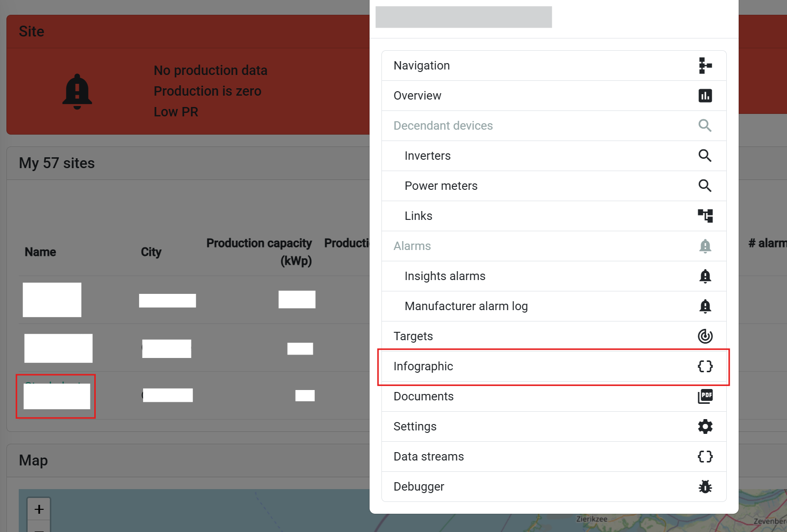Click the Decendant devices section header
This screenshot has height=532, width=787.
554,126
